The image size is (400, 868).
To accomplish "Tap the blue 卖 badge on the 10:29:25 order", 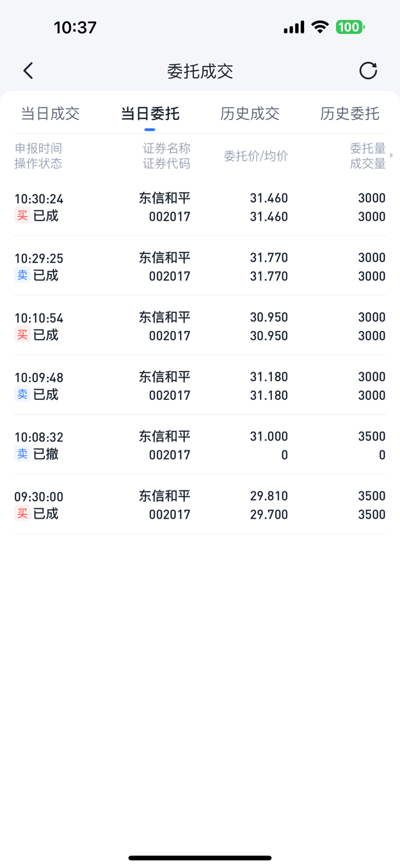I will [22, 275].
